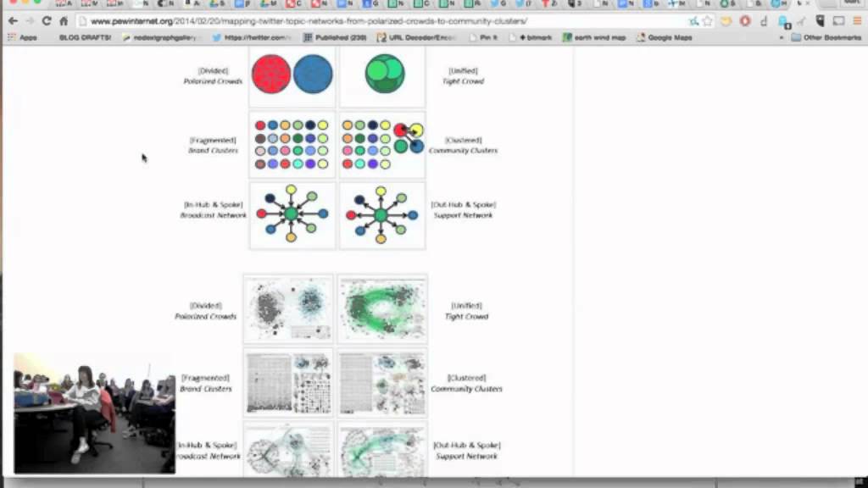Click the browser forward arrow

pos(30,21)
